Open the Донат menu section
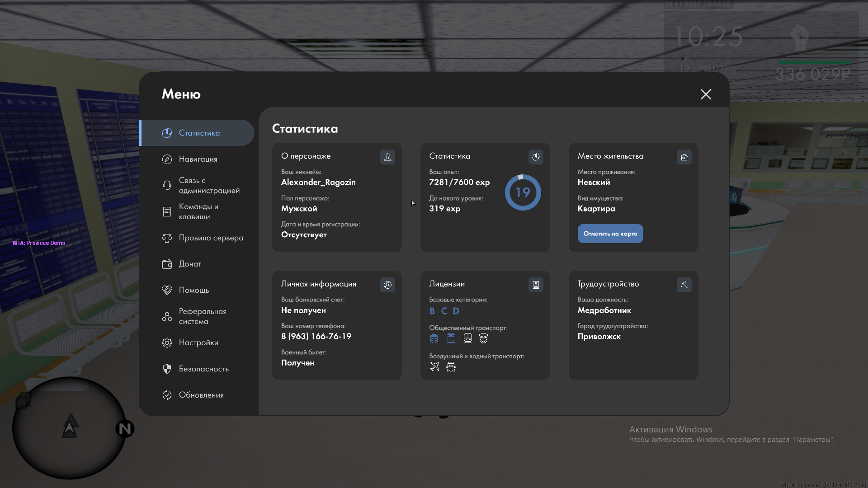The image size is (868, 488). click(190, 264)
